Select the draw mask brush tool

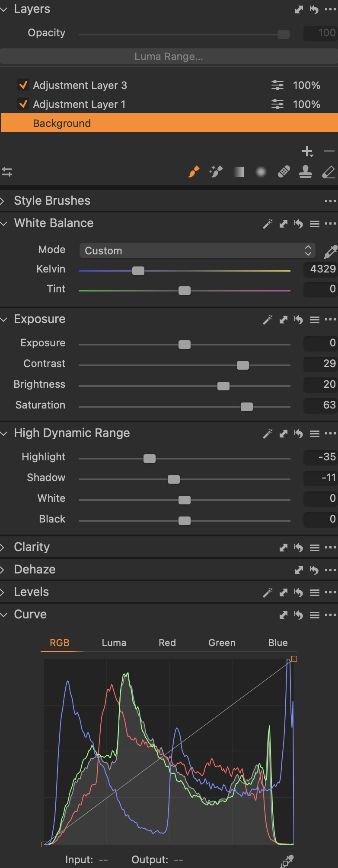(194, 172)
